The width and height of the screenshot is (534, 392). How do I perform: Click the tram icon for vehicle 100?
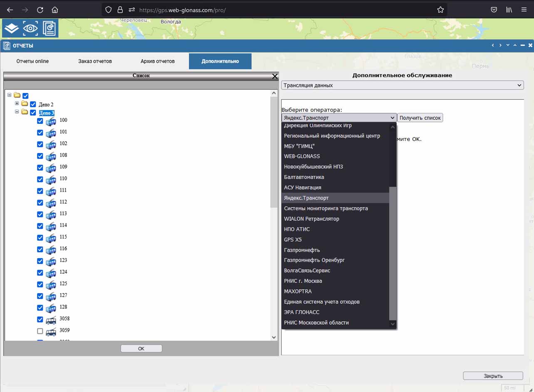[51, 121]
